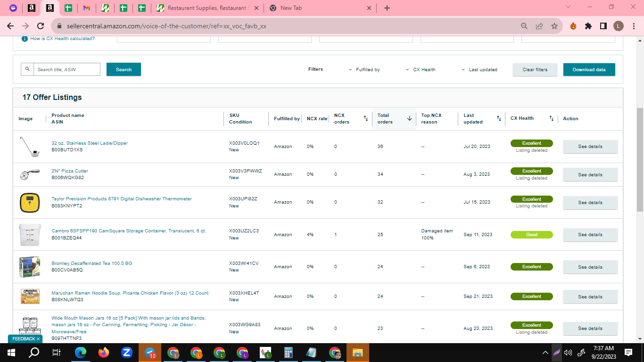The height and width of the screenshot is (362, 644).
Task: Go back to the previous page
Action: coord(10,26)
